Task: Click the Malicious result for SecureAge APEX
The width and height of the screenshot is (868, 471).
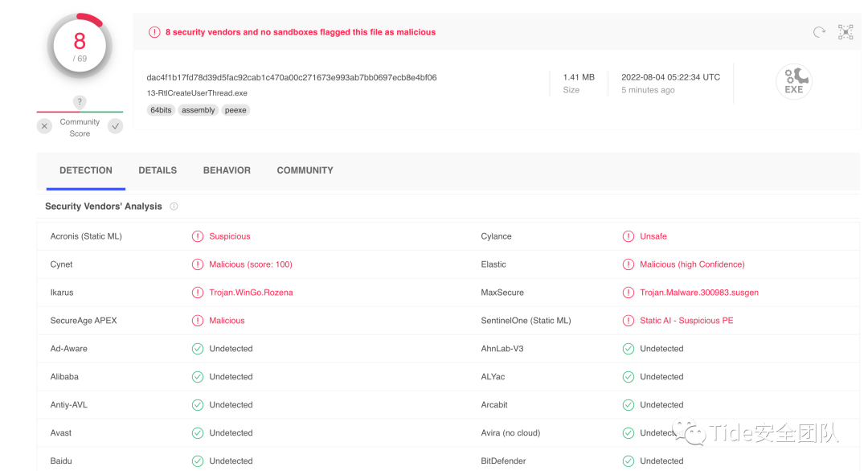Action: 227,321
